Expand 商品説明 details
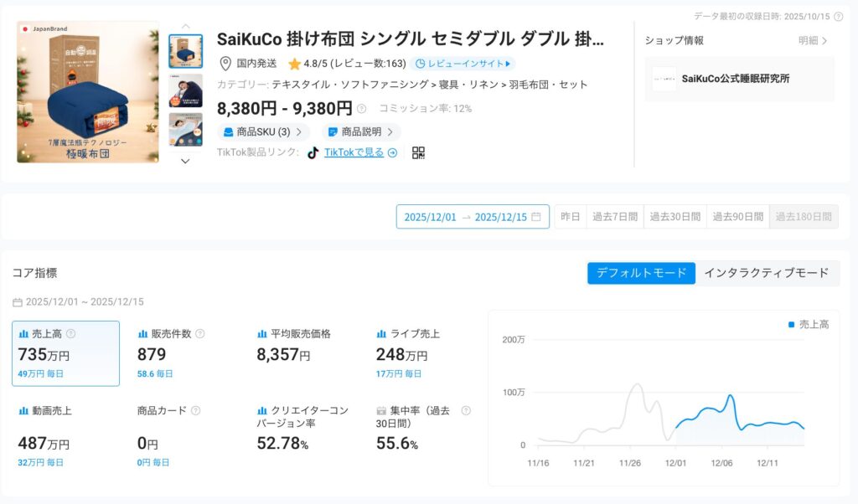The height and width of the screenshot is (504, 858). (x=360, y=132)
